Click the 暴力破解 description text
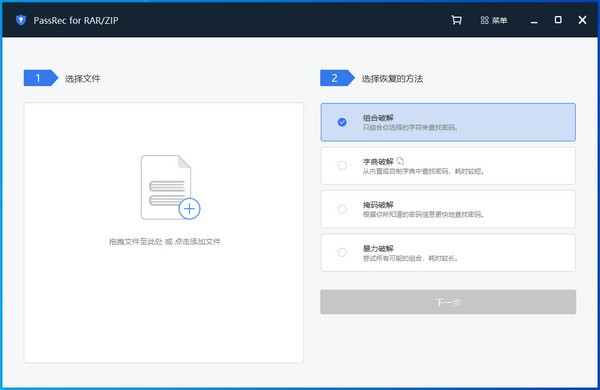The width and height of the screenshot is (600, 390). 410,258
